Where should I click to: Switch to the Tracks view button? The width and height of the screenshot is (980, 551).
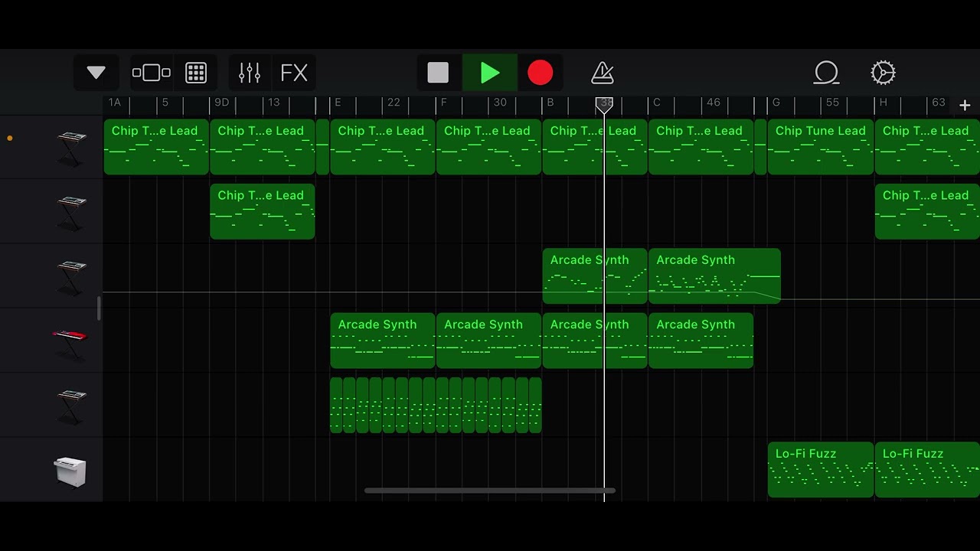(152, 73)
